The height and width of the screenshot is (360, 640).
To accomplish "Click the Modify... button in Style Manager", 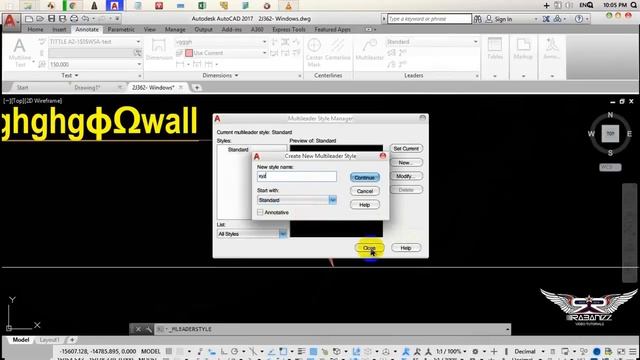I will point(406,176).
